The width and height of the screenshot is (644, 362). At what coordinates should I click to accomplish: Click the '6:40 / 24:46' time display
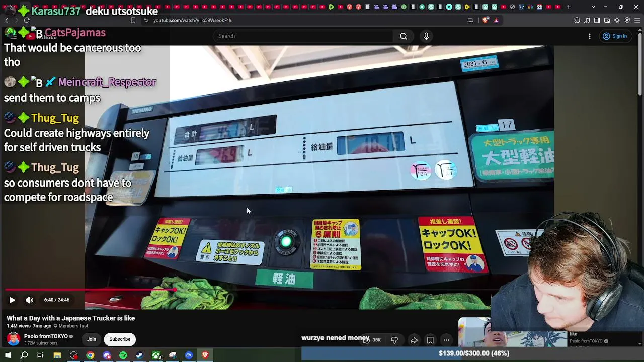click(x=57, y=300)
